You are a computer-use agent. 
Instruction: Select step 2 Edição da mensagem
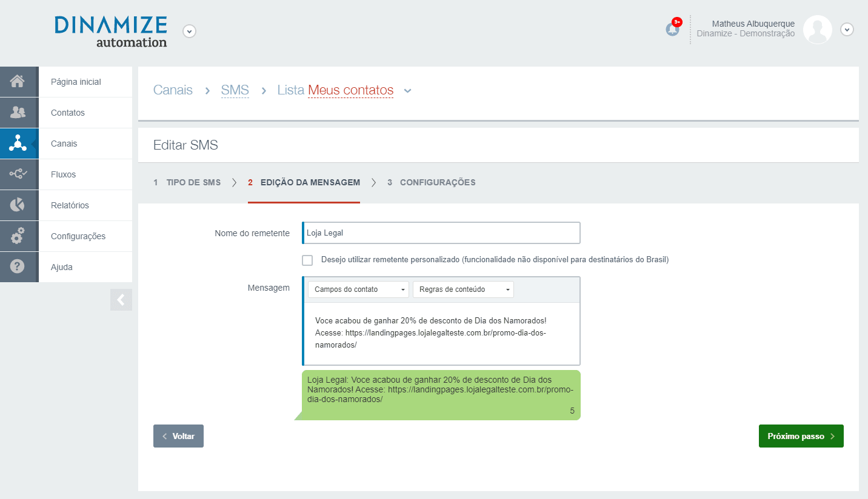click(x=304, y=182)
